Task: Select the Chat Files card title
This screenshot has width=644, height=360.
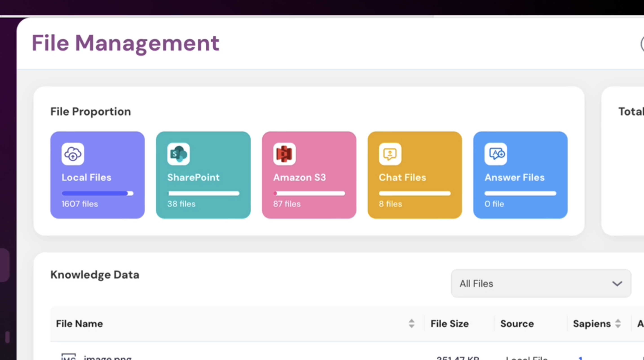Action: coord(402,177)
